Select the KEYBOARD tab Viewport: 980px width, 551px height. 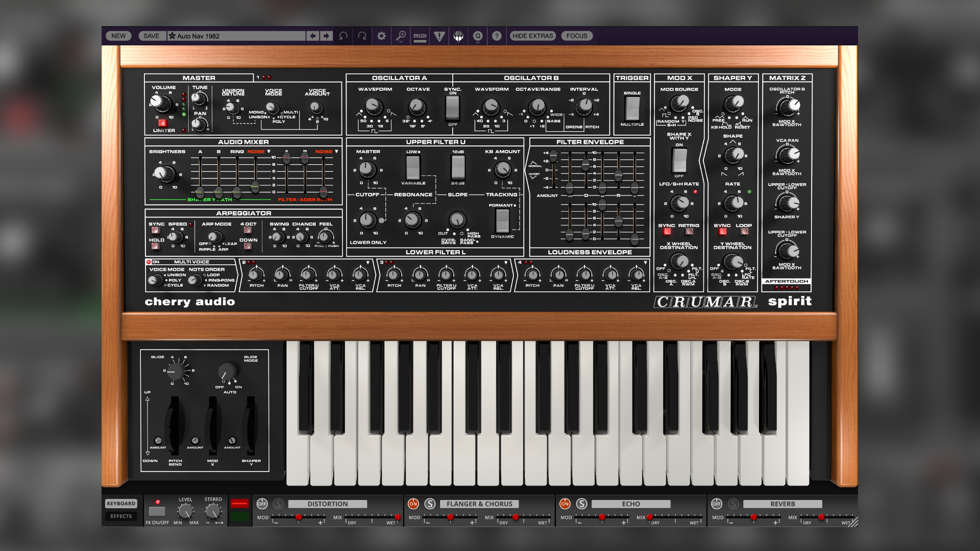point(121,504)
